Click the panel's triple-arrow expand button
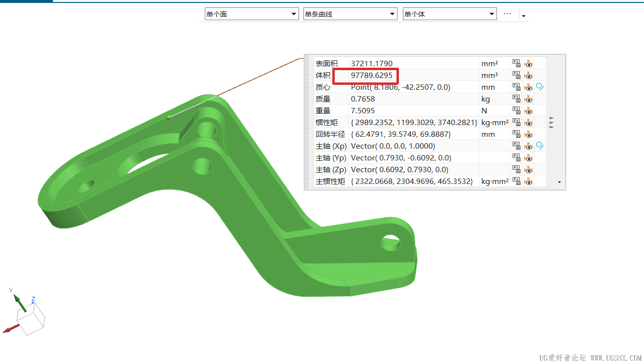This screenshot has height=364, width=644. tap(552, 122)
